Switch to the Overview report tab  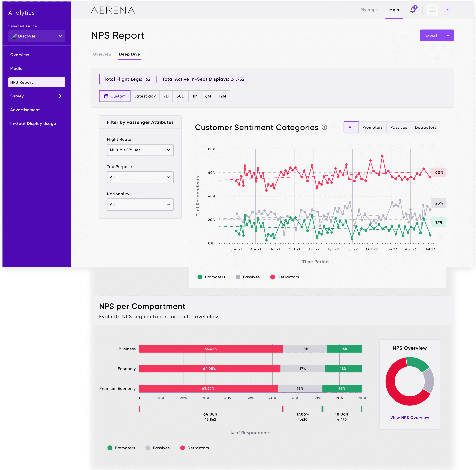click(102, 54)
